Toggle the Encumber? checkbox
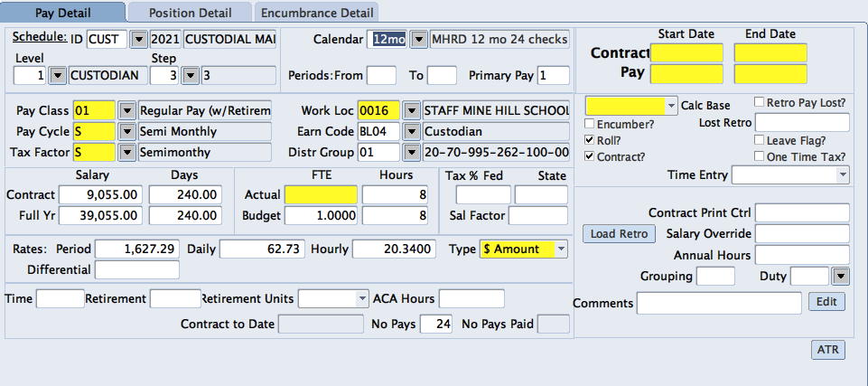The height and width of the screenshot is (386, 868). (x=591, y=123)
